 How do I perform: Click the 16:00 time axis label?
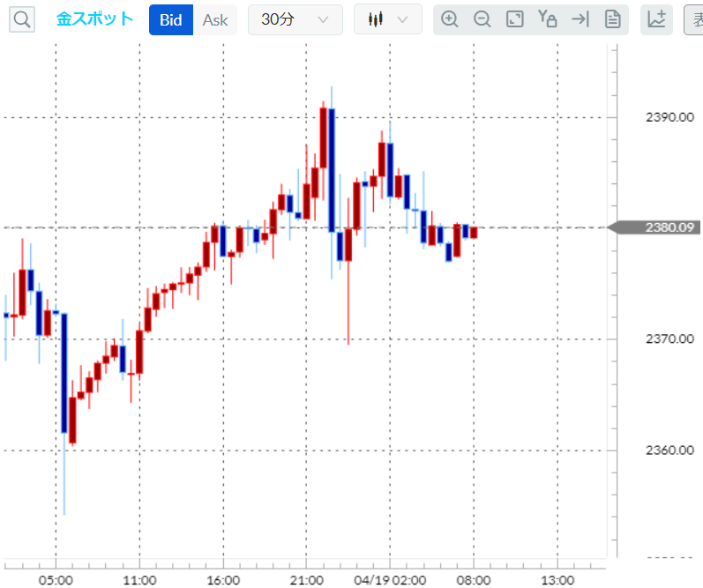click(x=223, y=580)
